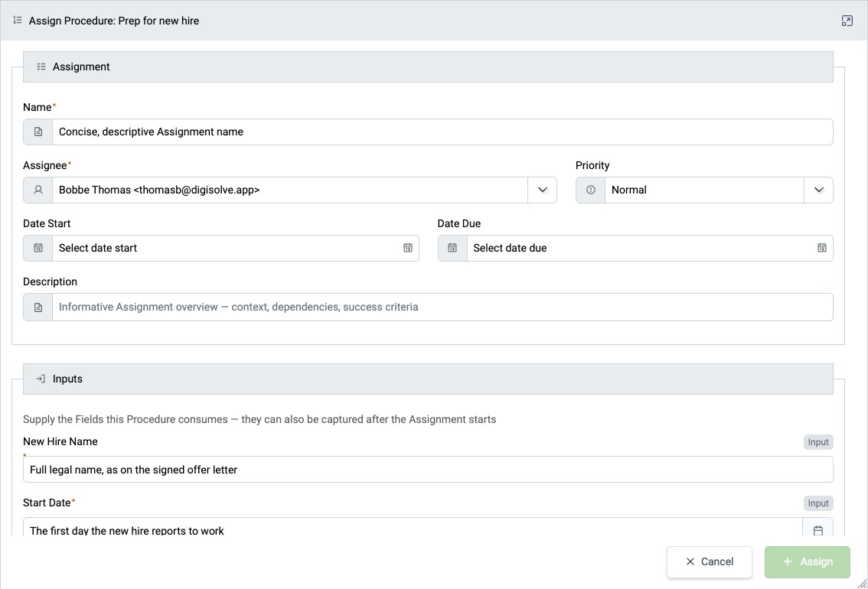Open the Date Due calendar picker icon
The height and width of the screenshot is (589, 868).
coord(821,249)
